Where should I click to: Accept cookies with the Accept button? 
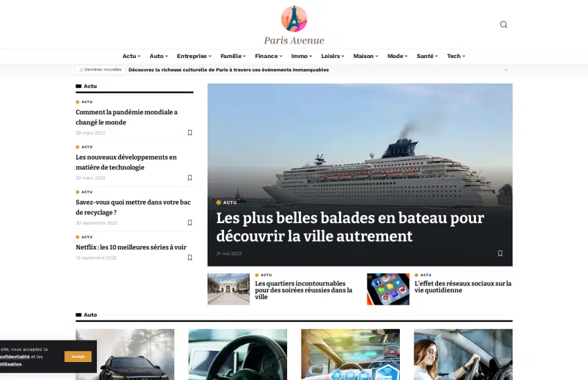click(x=77, y=357)
